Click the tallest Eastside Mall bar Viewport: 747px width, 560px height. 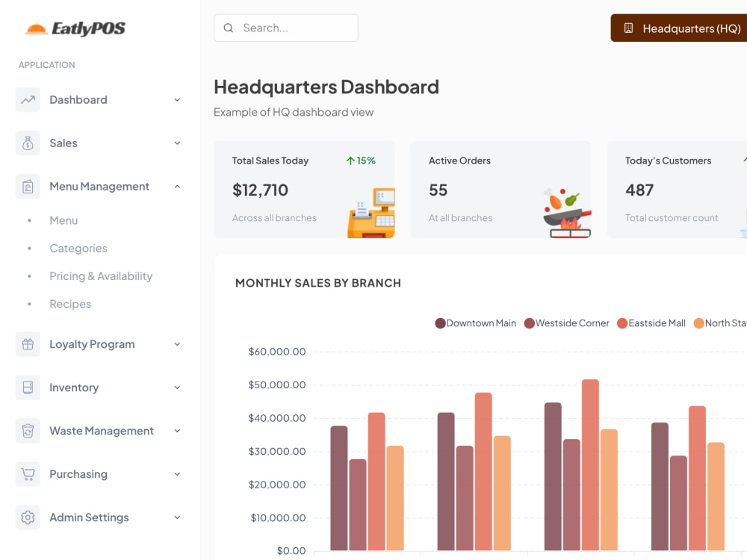[590, 464]
